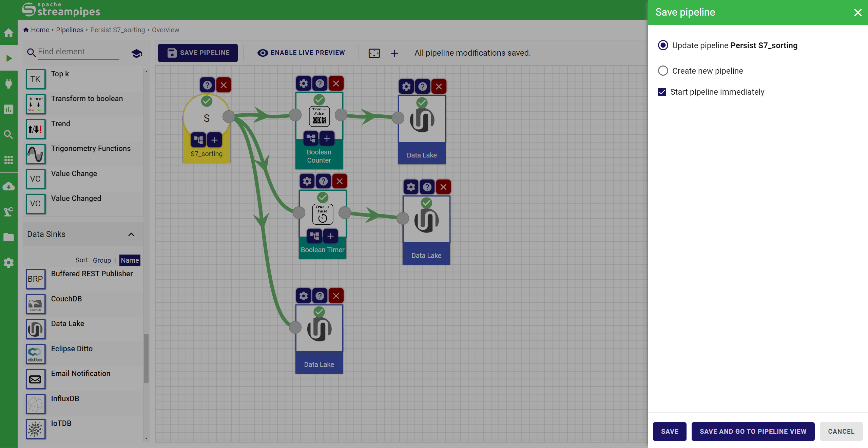The image size is (868, 448).
Task: Click Save and go to pipeline view
Action: [753, 431]
